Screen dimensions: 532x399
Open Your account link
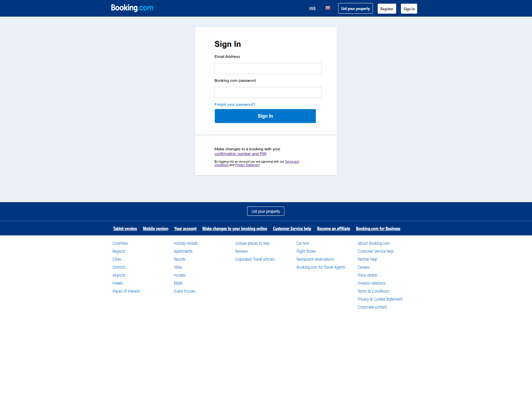(185, 229)
